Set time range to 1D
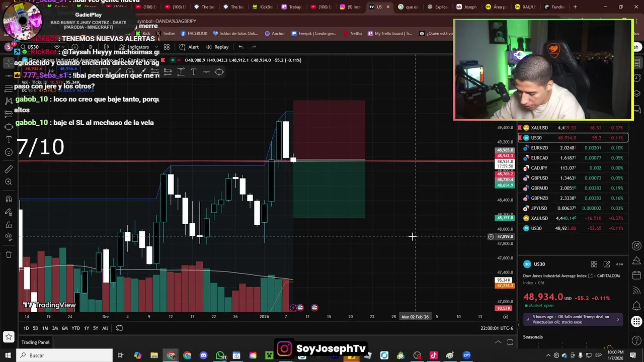644x362 pixels. [x=26, y=328]
